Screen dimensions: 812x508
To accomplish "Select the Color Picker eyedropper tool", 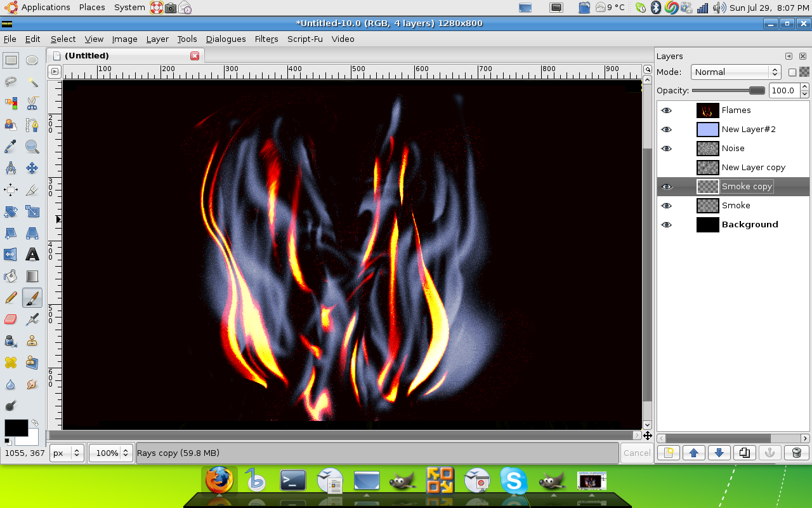I will tap(11, 147).
